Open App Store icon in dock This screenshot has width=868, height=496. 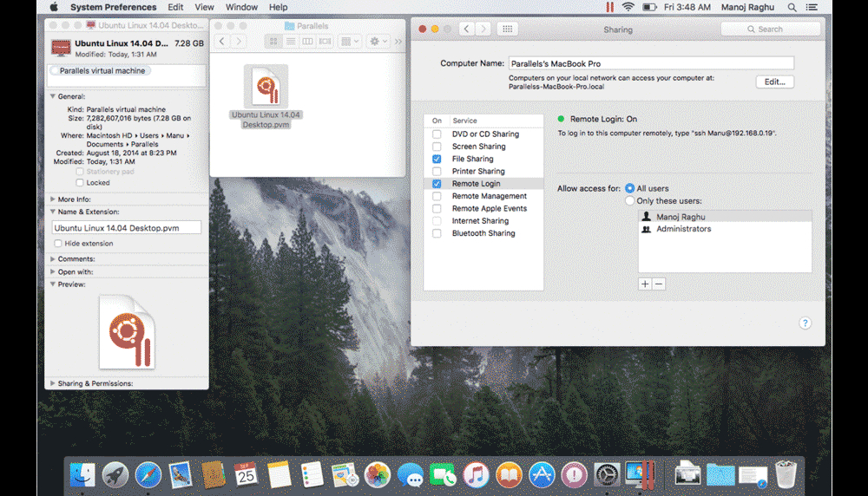542,474
